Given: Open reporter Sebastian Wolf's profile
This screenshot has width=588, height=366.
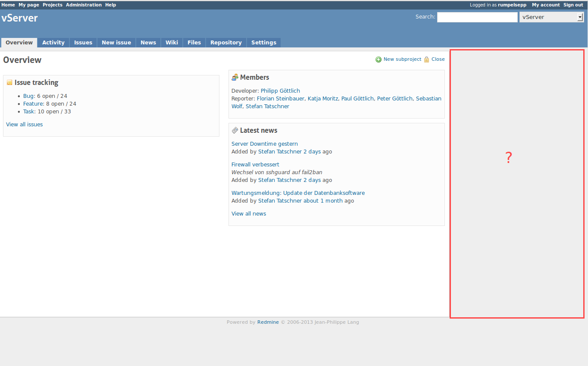Looking at the screenshot, I should pyautogui.click(x=428, y=99).
